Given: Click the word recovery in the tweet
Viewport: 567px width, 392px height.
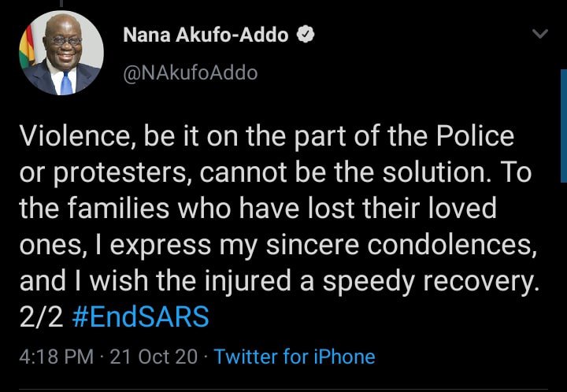Looking at the screenshot, I should point(481,282).
